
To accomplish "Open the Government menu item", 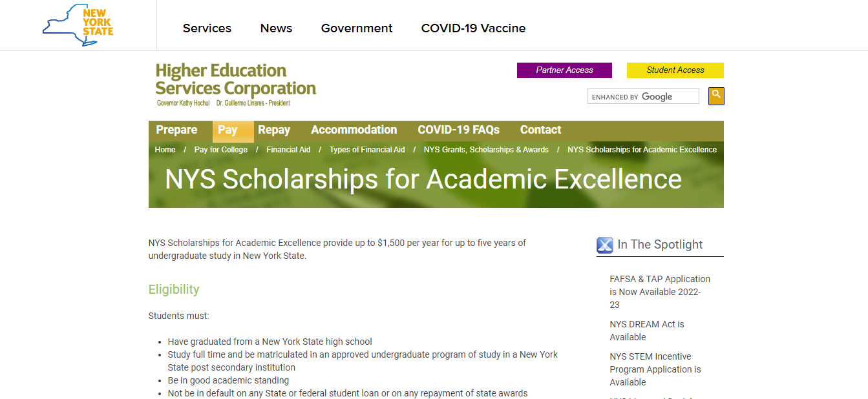I will tap(357, 28).
